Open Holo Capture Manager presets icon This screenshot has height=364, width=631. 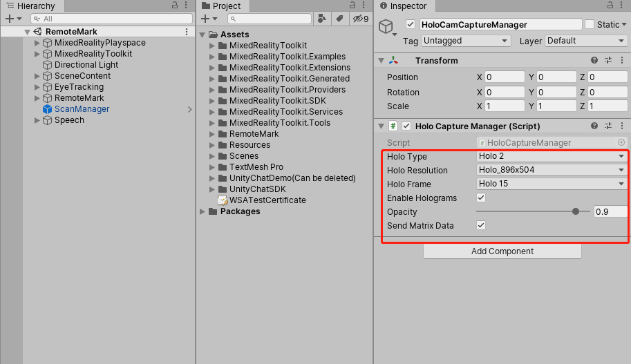tap(608, 126)
